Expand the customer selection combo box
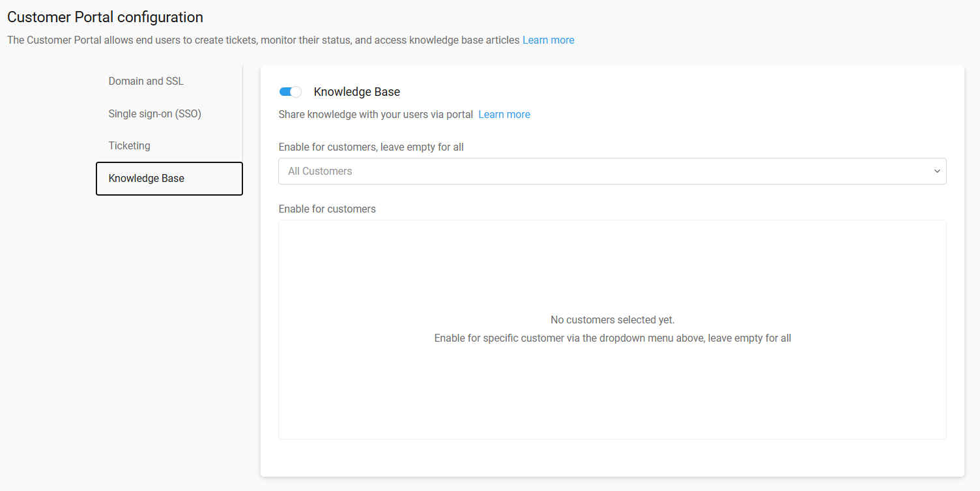The width and height of the screenshot is (980, 491). (x=612, y=171)
